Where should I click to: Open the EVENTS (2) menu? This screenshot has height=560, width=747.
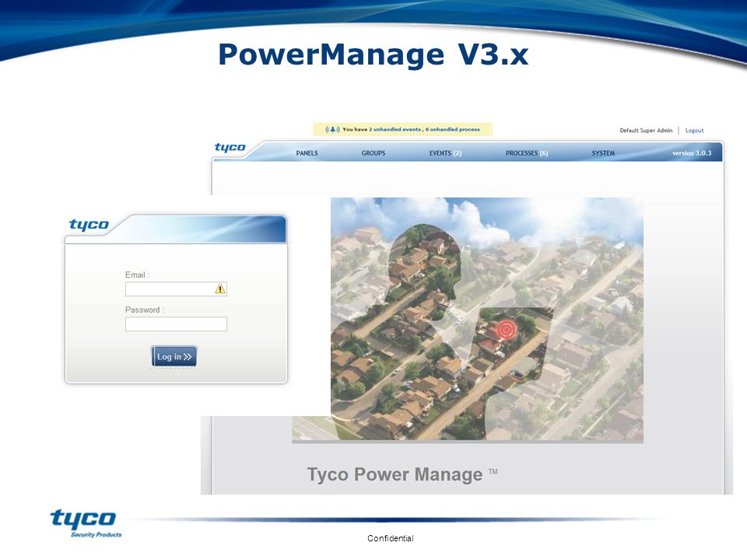click(x=445, y=153)
